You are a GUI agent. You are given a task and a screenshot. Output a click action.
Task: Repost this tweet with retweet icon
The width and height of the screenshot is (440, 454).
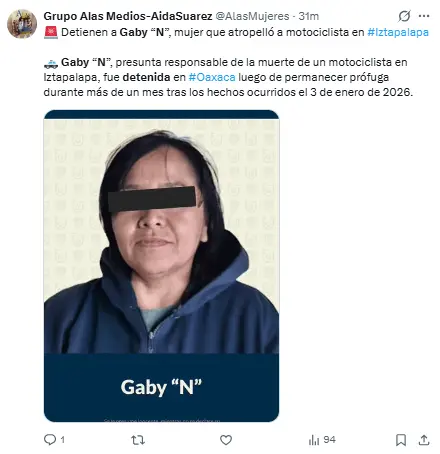(x=138, y=440)
